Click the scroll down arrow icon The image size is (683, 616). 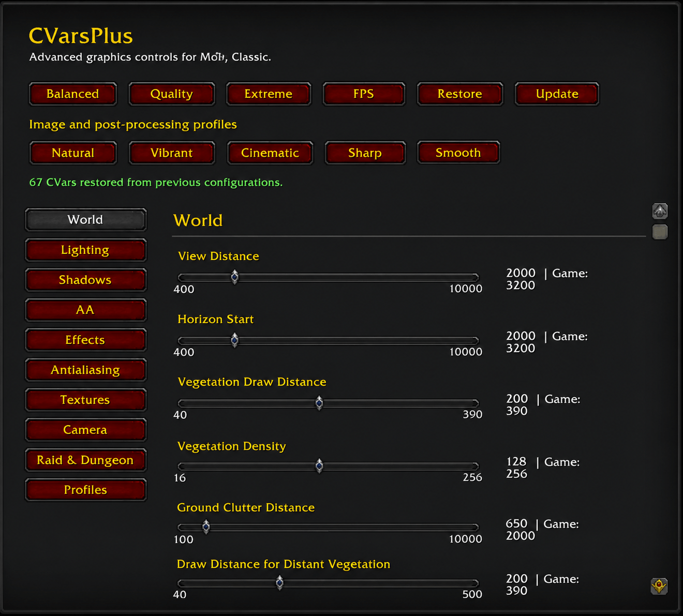click(x=659, y=586)
